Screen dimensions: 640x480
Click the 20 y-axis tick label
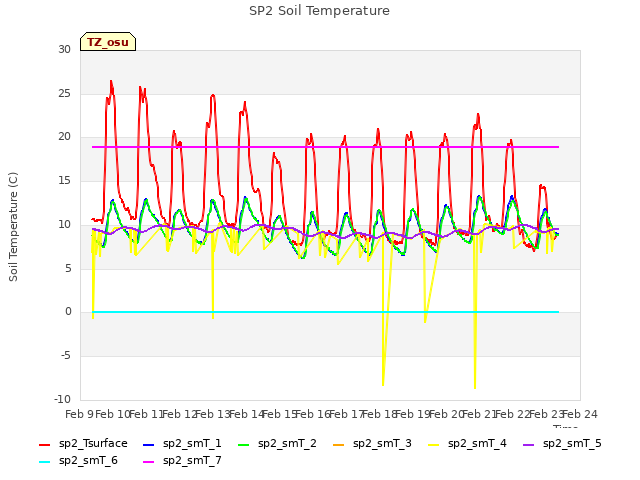64,137
